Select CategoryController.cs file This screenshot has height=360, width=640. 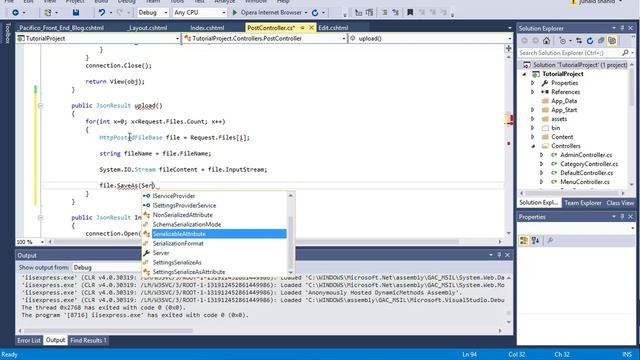click(x=589, y=164)
